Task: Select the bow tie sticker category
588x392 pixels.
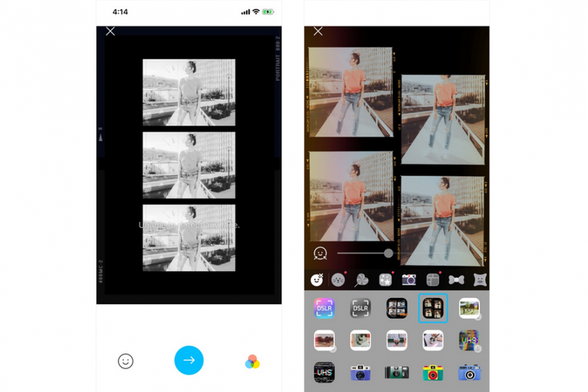Action: pyautogui.click(x=456, y=280)
